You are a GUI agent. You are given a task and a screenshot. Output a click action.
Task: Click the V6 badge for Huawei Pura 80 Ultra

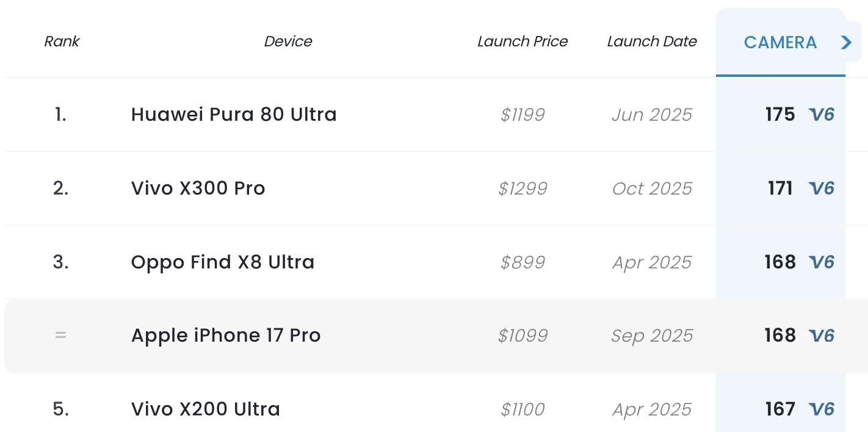point(821,115)
